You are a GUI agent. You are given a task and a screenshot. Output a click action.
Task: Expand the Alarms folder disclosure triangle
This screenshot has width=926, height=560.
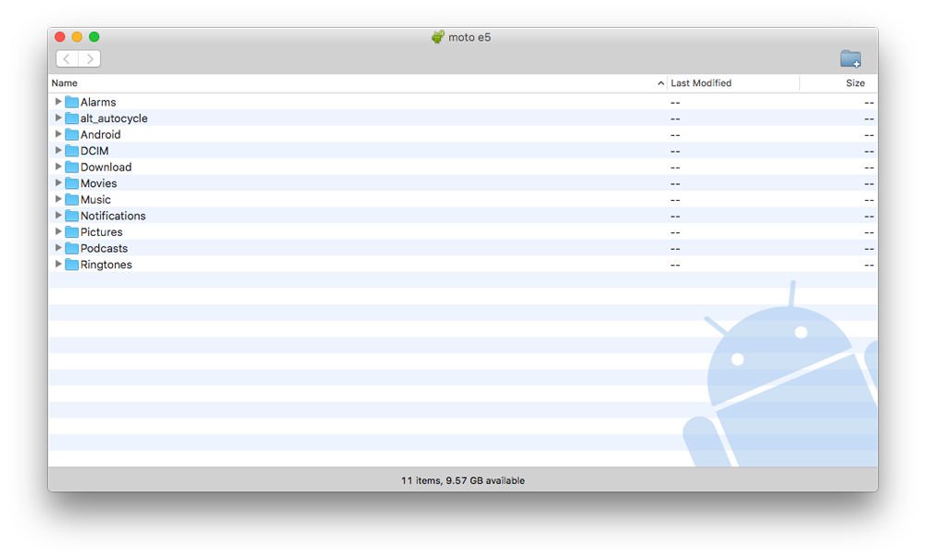(57, 102)
